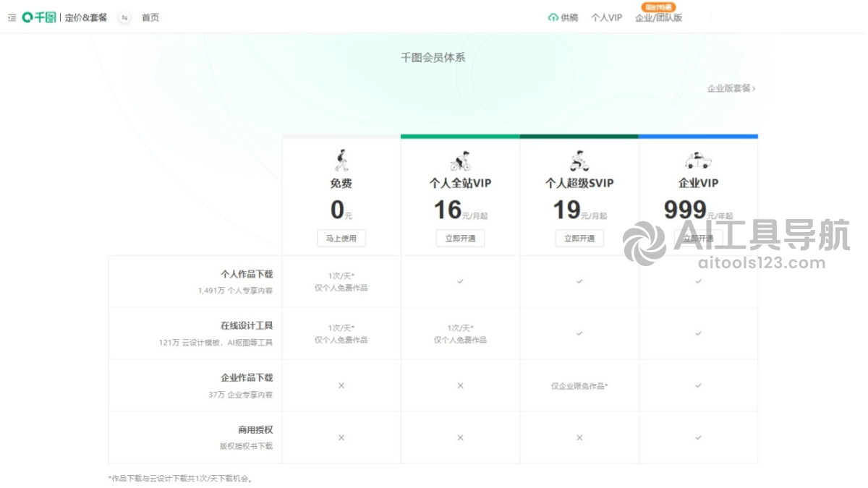Screen dimensions: 868x488
Task: Click the cloud upload icon beside 供稿
Action: pos(553,18)
